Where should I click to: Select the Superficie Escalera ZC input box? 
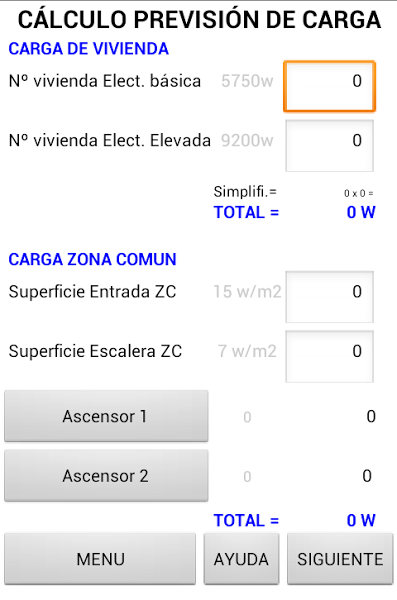(x=329, y=356)
